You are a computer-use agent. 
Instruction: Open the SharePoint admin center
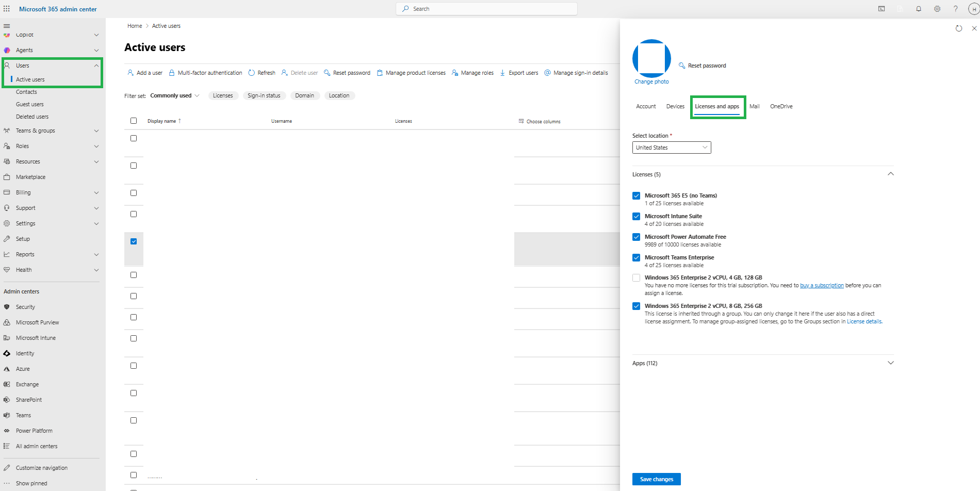tap(29, 400)
